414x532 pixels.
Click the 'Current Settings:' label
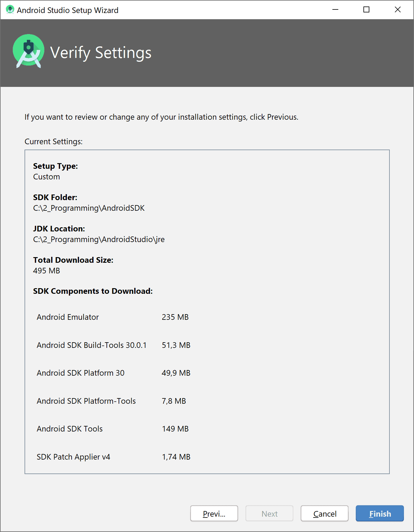click(x=54, y=142)
